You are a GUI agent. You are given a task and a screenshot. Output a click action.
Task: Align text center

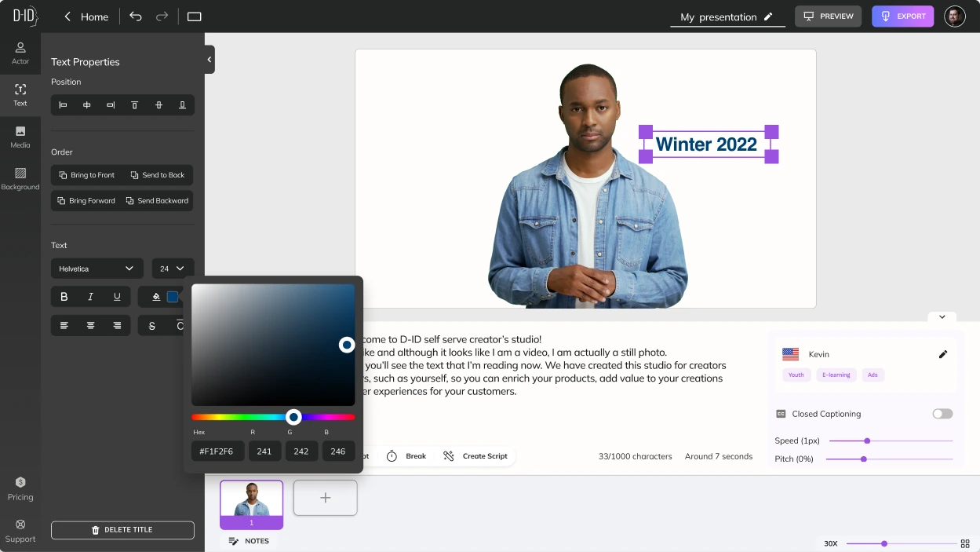point(91,325)
